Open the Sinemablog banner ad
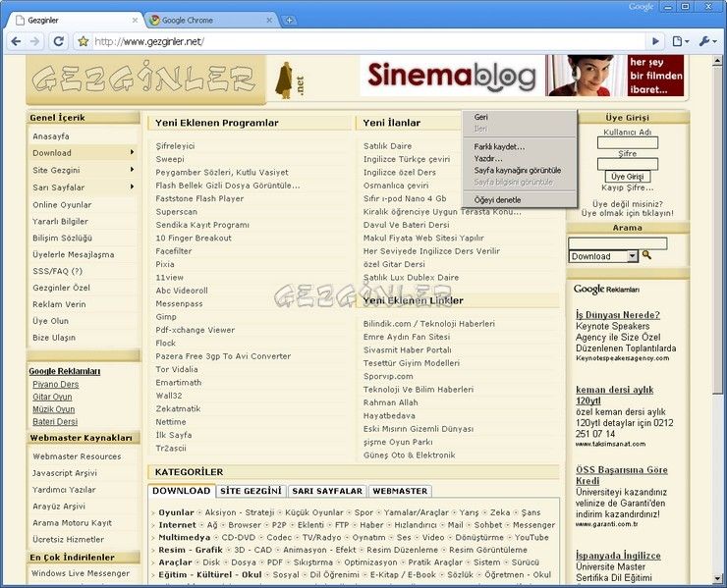The image size is (727, 588). point(522,76)
